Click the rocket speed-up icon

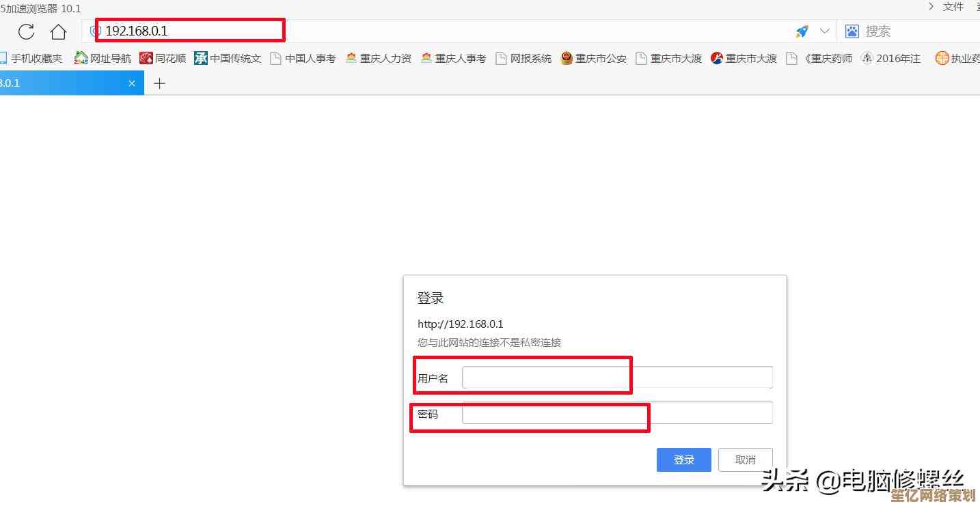pos(802,31)
